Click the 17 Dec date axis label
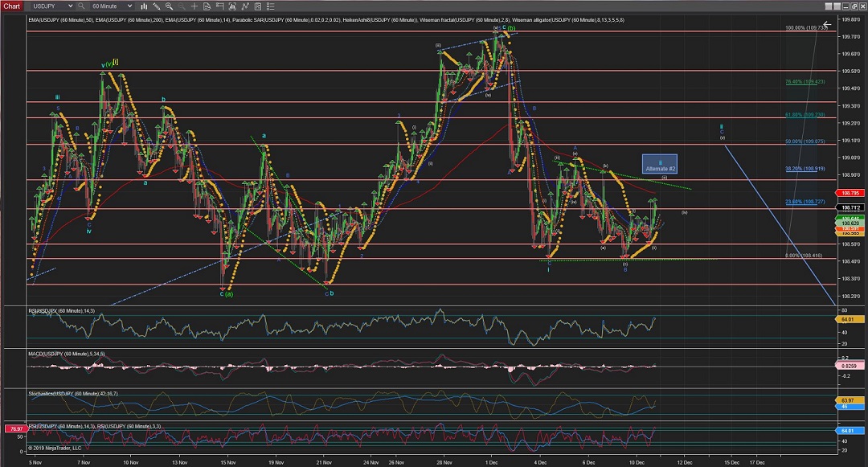This screenshot has height=467, width=868. pyautogui.click(x=757, y=462)
